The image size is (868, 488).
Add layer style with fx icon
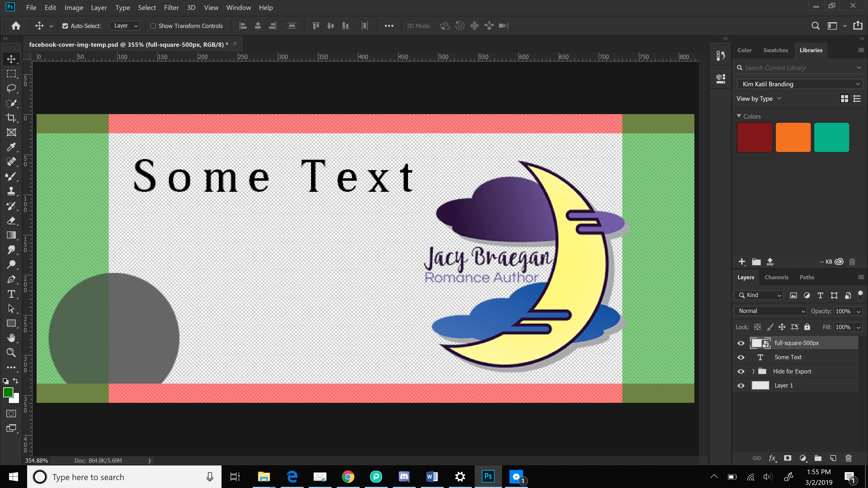[772, 458]
